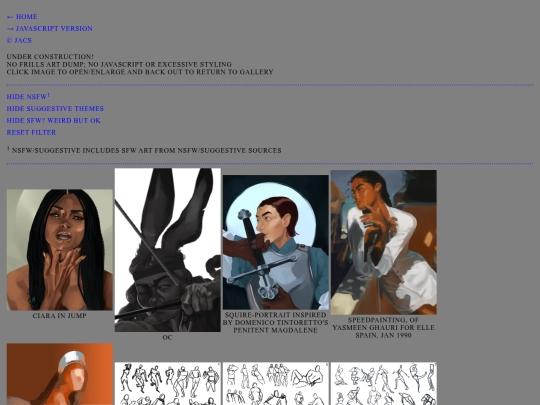Screen dimensions: 540x405
Task: Enlarge the Ciara in Jump portrait
Action: tap(60, 250)
